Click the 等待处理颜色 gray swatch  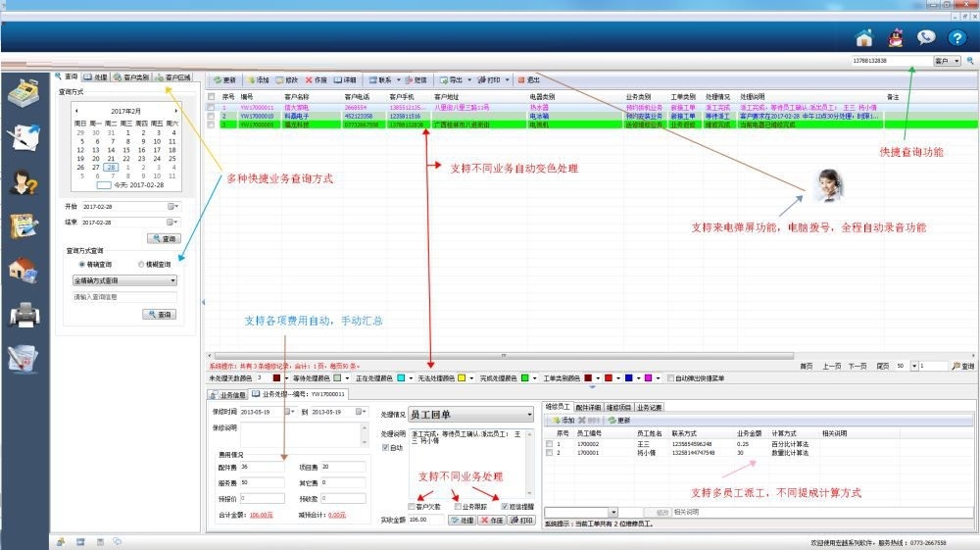coord(337,378)
